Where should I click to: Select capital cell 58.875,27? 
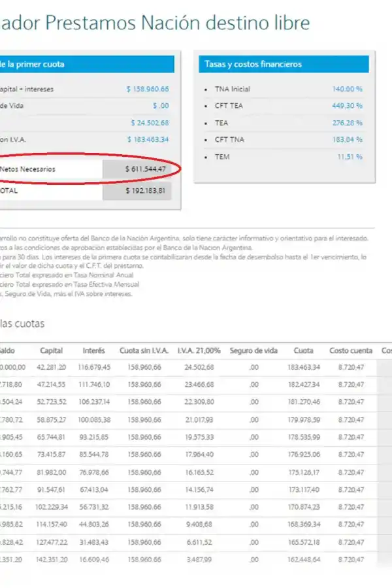52,419
